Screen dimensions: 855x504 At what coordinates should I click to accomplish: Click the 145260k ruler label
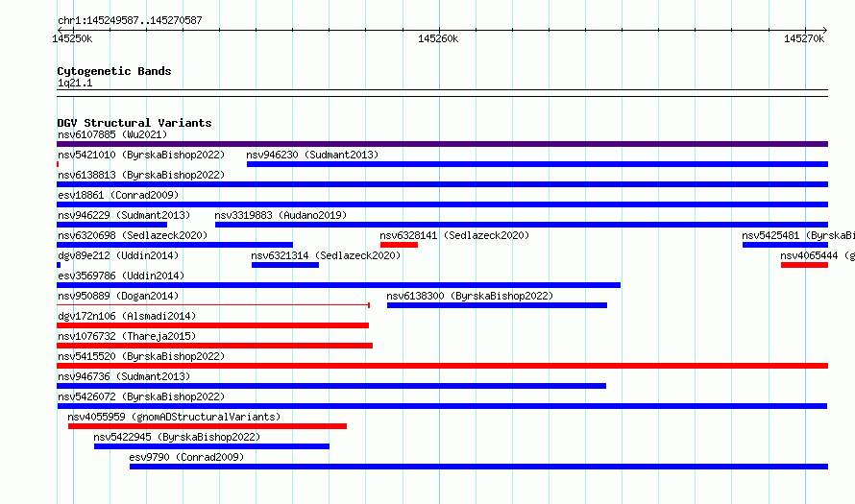pos(438,38)
